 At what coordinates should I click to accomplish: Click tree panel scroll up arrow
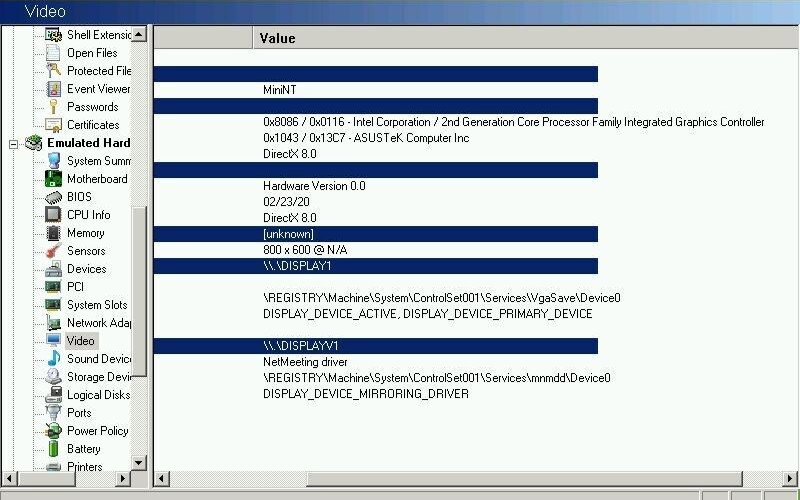click(x=139, y=34)
